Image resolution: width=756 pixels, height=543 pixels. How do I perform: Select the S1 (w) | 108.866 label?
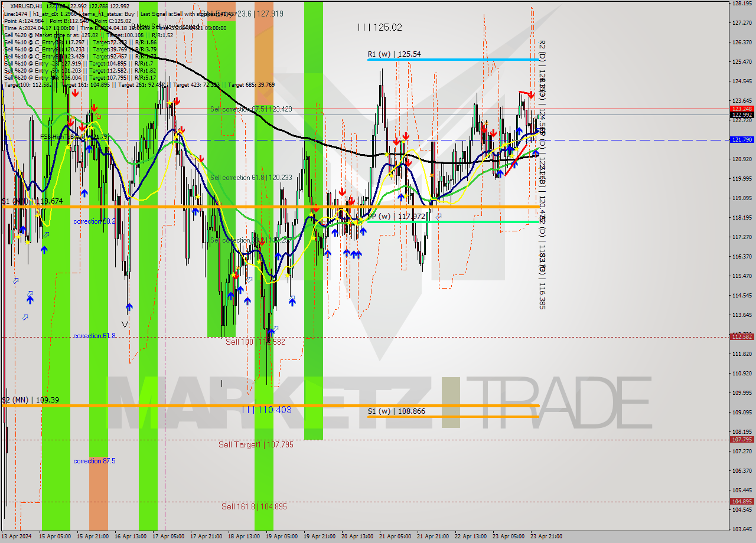[396, 411]
